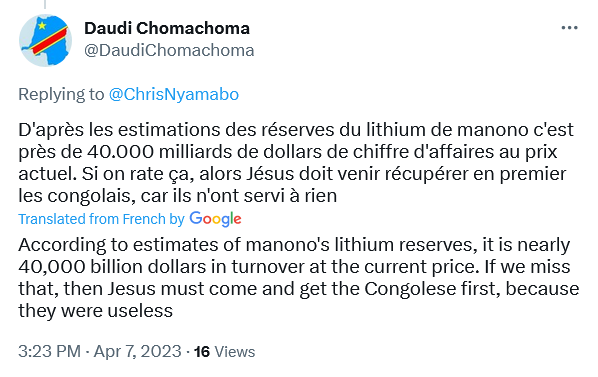Click the original French tweet text

click(296, 163)
